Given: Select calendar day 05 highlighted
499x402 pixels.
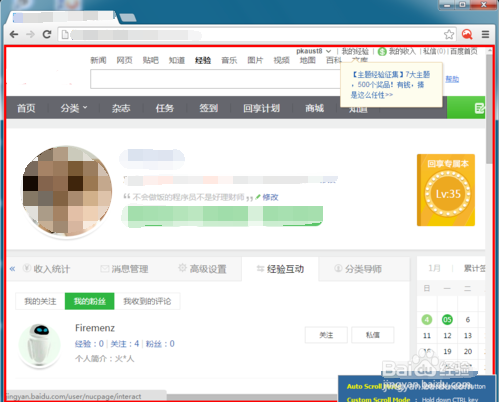Looking at the screenshot, I should coord(447,320).
